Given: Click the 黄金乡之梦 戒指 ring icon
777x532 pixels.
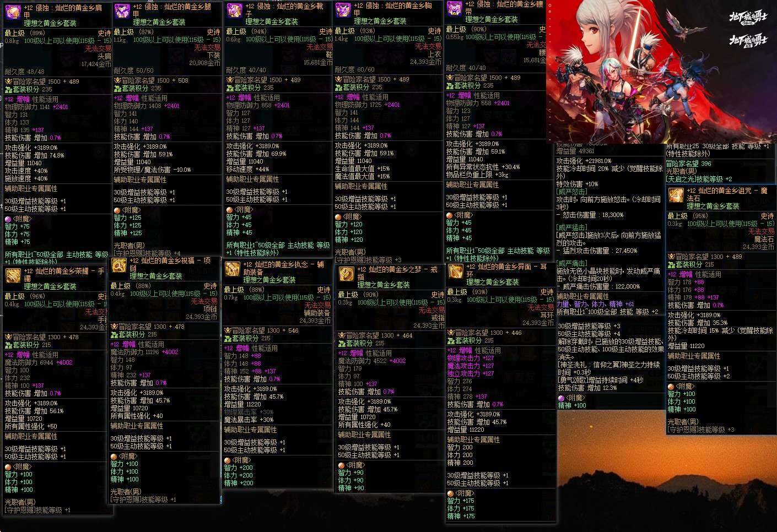Looking at the screenshot, I should (346, 274).
